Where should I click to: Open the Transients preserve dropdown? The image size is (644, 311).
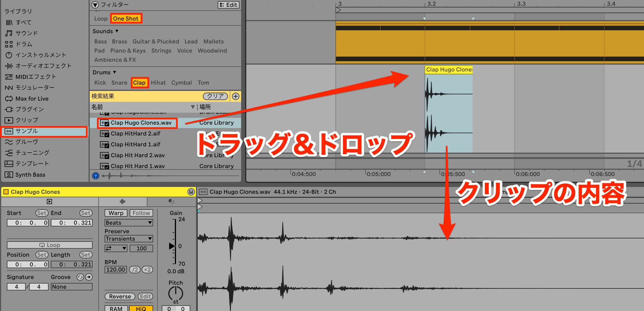[129, 239]
